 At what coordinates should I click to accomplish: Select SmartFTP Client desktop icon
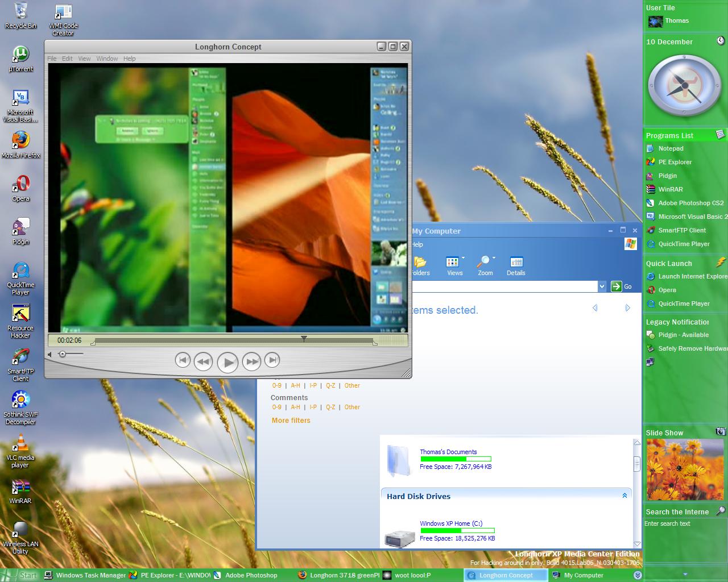pyautogui.click(x=20, y=364)
